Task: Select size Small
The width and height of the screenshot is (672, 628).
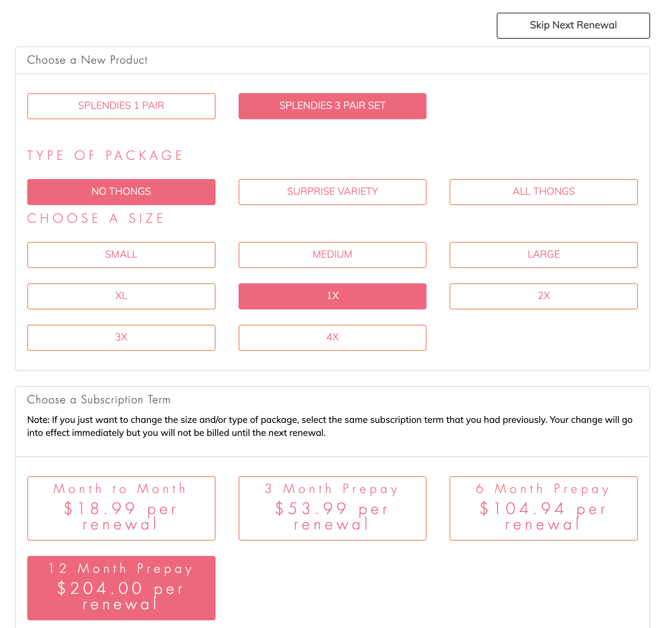Action: (x=121, y=255)
